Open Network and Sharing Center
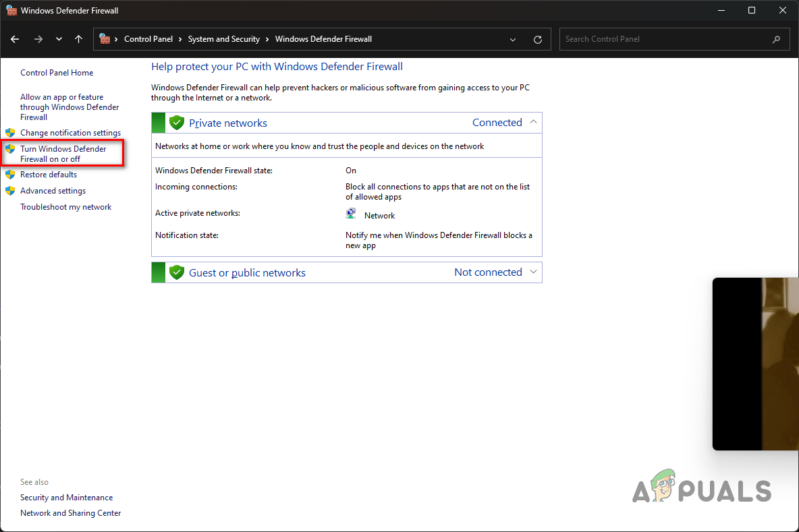The image size is (799, 532). (70, 512)
